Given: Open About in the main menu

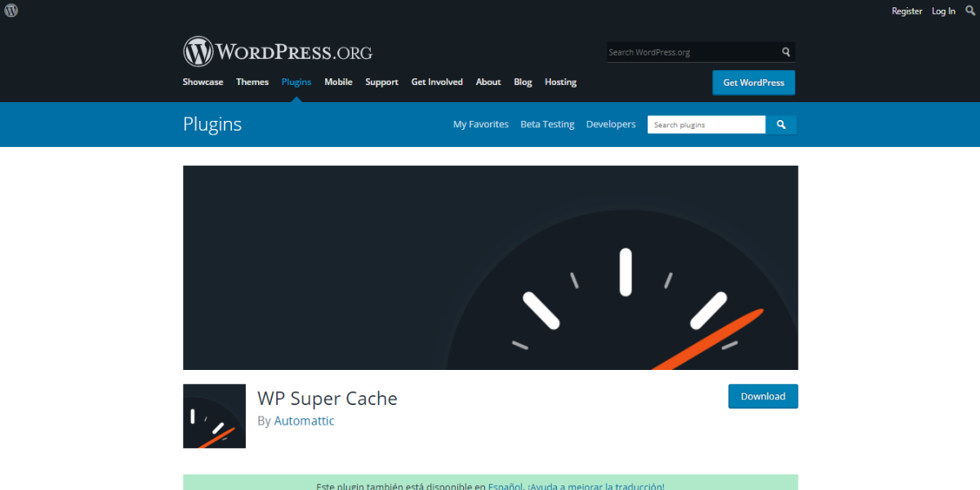Looking at the screenshot, I should (488, 82).
